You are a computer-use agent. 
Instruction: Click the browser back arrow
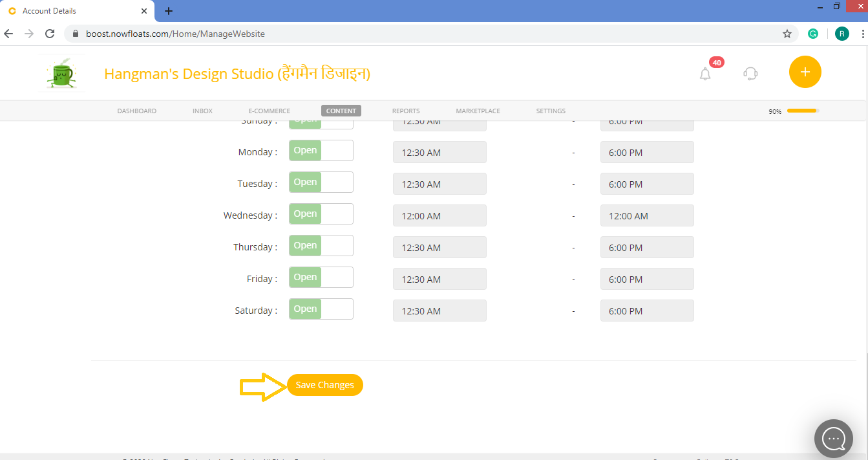8,34
